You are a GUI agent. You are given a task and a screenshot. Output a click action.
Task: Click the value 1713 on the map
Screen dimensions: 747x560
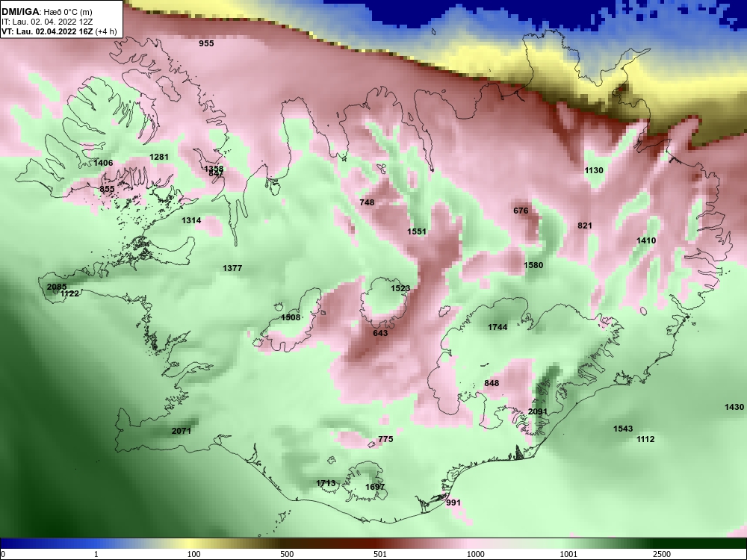point(326,483)
